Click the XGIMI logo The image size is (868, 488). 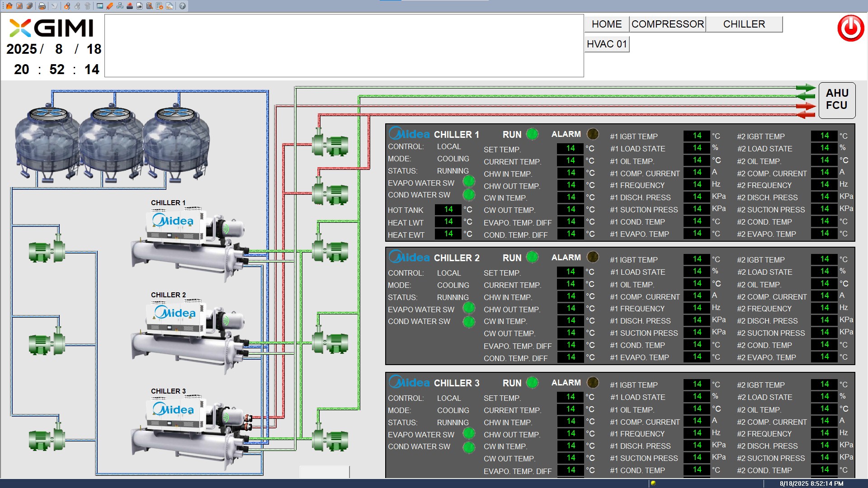click(51, 28)
